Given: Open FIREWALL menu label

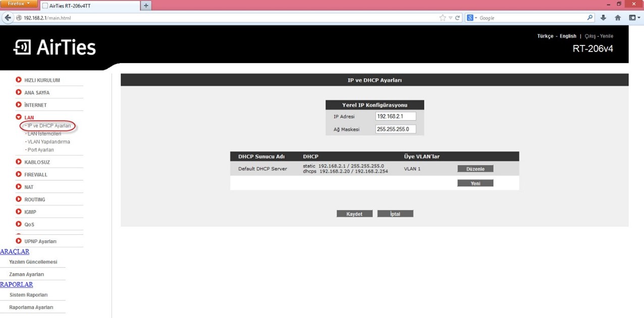Looking at the screenshot, I should point(36,175).
